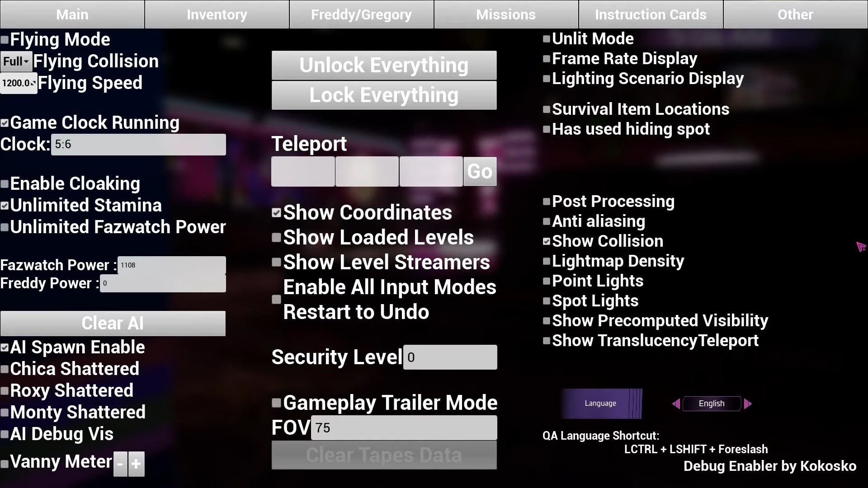This screenshot has height=488, width=868.
Task: Click the Clear AI button
Action: [113, 322]
